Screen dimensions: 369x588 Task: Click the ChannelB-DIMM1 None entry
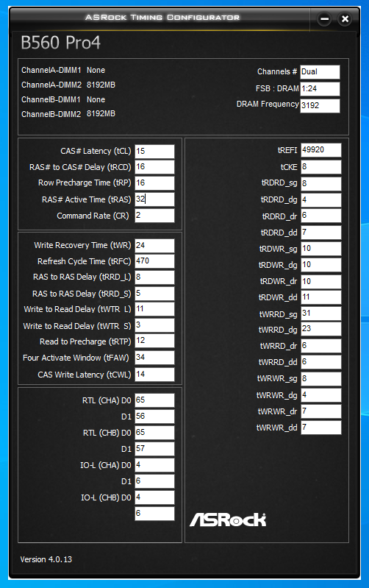pos(63,100)
